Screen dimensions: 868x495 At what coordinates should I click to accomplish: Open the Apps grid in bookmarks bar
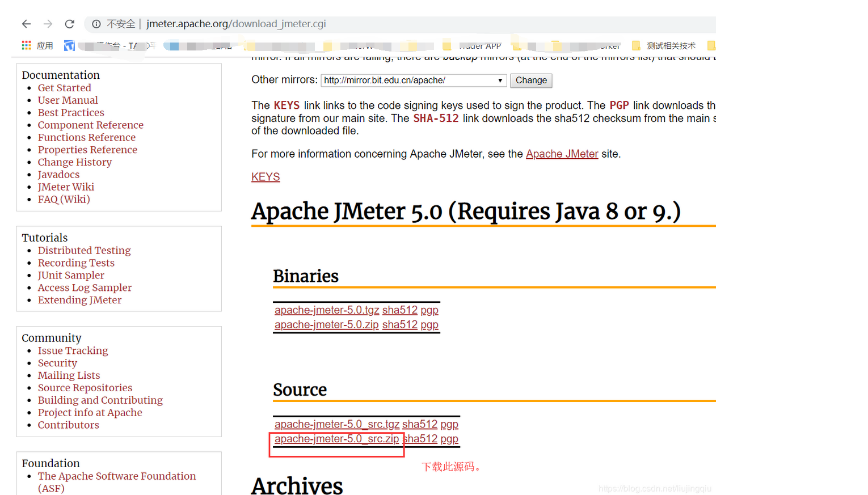26,45
